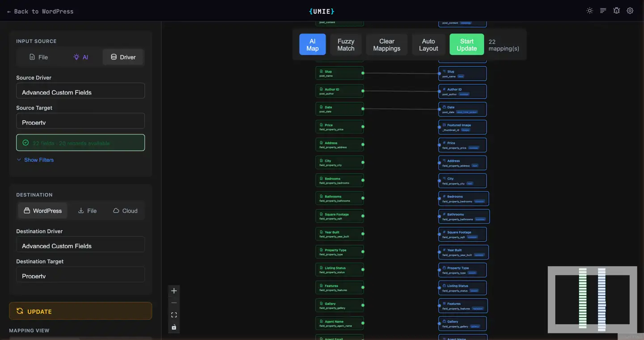Click the UMIE logo
Screen dimensions: 644x340
coord(322,11)
